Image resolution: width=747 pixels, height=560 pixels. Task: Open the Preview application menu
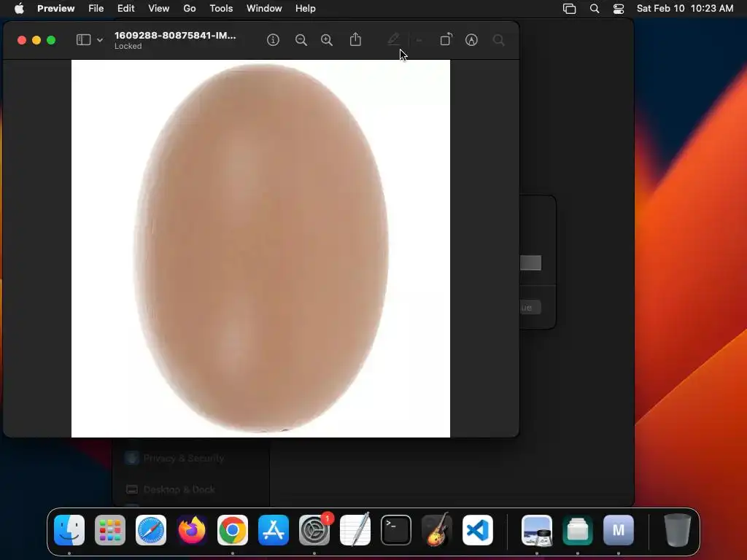click(x=55, y=8)
